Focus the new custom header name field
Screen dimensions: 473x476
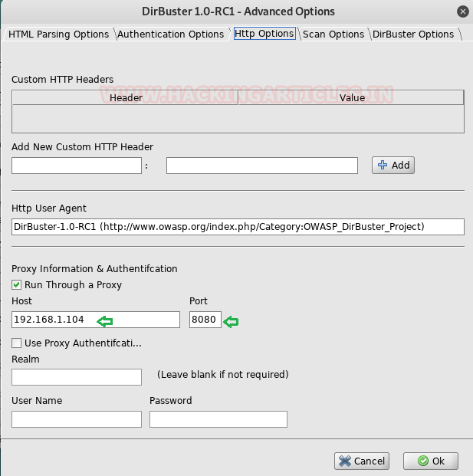[x=77, y=166]
